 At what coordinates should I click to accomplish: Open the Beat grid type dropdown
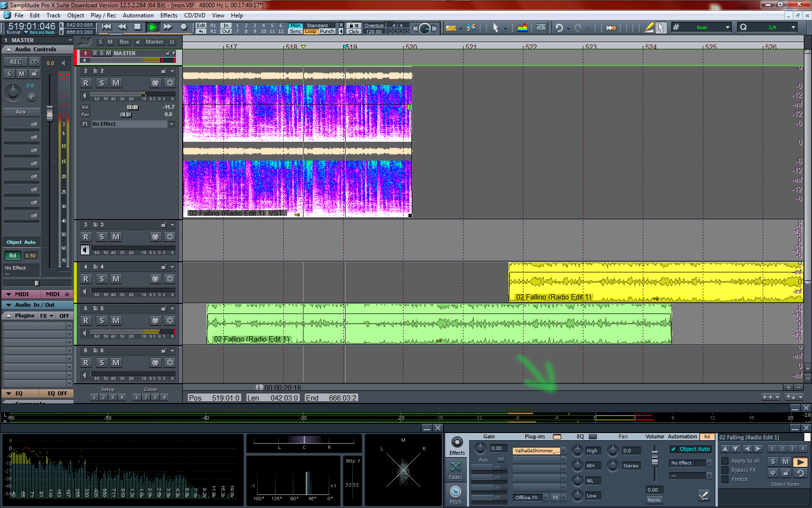point(727,28)
